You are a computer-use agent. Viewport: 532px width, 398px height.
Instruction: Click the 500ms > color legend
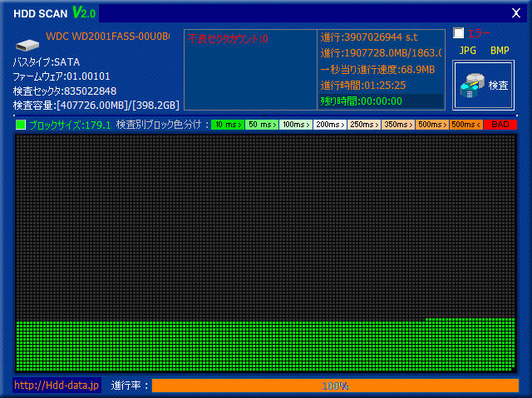[x=432, y=125]
